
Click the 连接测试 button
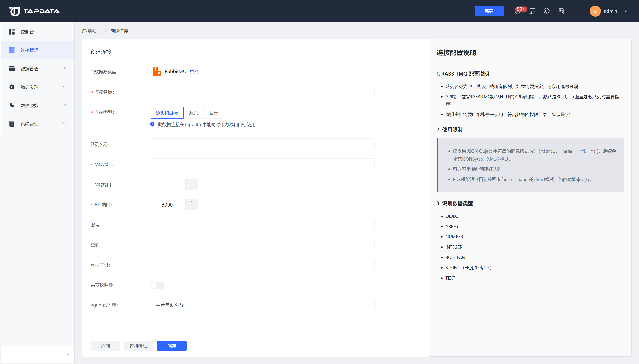138,346
